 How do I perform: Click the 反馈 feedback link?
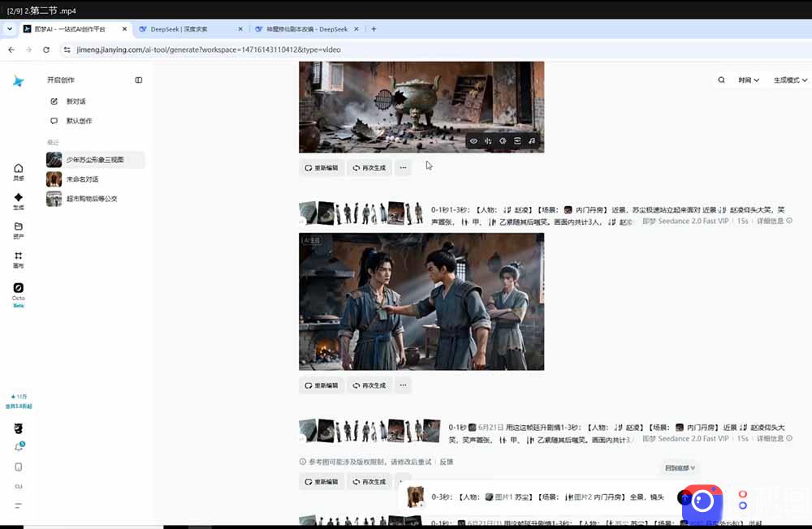[447, 462]
